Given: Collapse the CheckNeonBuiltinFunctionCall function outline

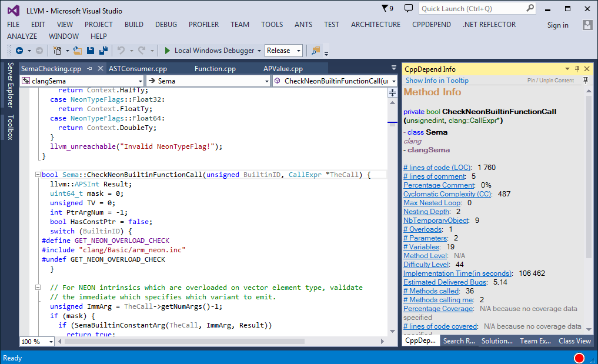Looking at the screenshot, I should click(x=38, y=175).
